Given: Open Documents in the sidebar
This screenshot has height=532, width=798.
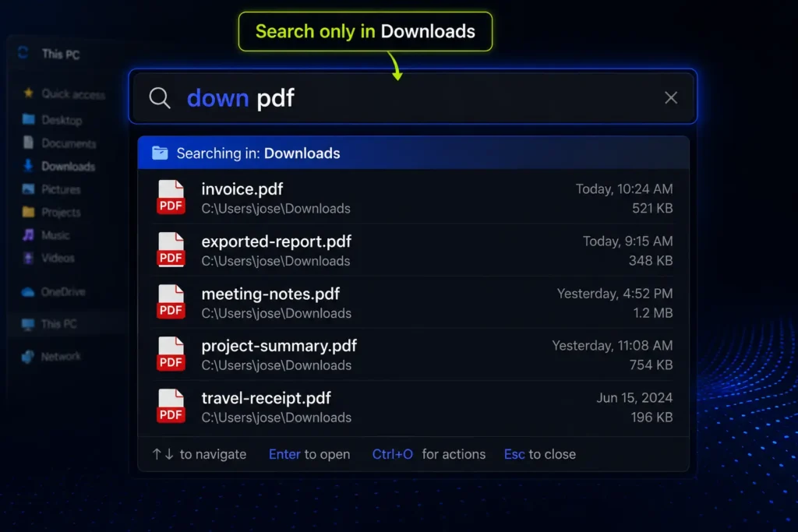Looking at the screenshot, I should [x=69, y=143].
